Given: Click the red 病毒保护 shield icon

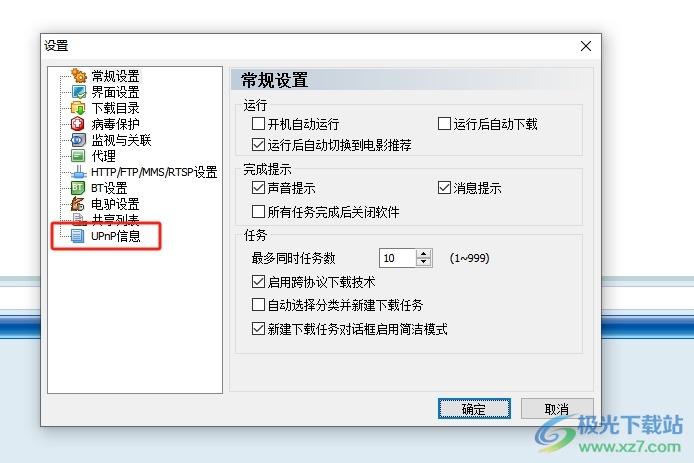Looking at the screenshot, I should pos(78,124).
